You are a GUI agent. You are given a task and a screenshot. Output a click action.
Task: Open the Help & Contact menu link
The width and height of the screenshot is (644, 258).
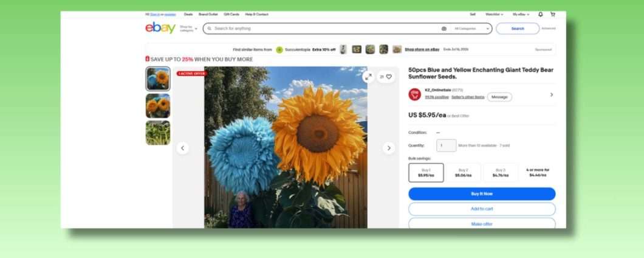coord(257,15)
